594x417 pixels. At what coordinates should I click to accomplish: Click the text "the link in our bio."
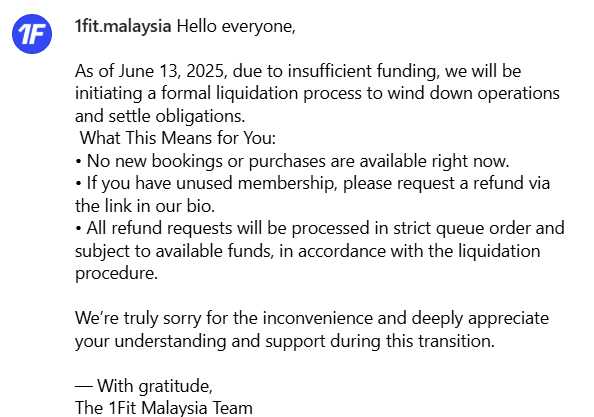145,206
